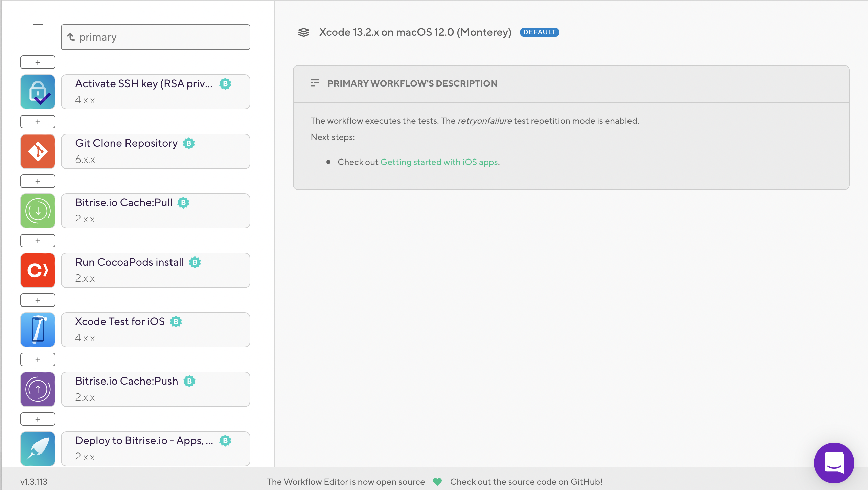The width and height of the screenshot is (868, 490).
Task: Click the CocoaPods install red icon
Action: coord(38,270)
